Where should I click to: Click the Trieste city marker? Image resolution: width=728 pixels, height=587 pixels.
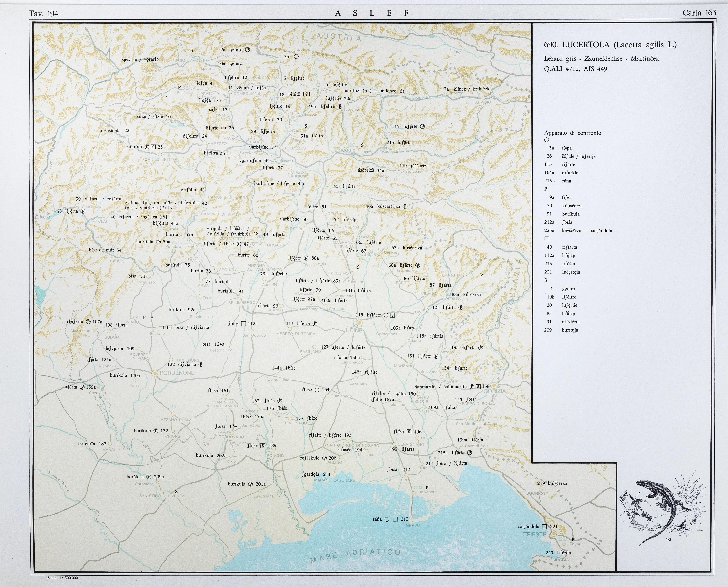click(x=554, y=534)
